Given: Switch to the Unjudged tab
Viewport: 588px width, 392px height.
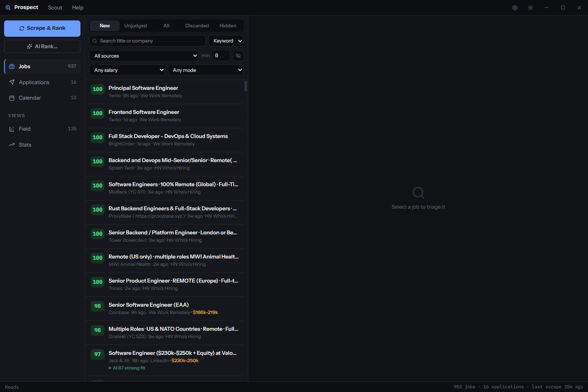Looking at the screenshot, I should pyautogui.click(x=136, y=26).
